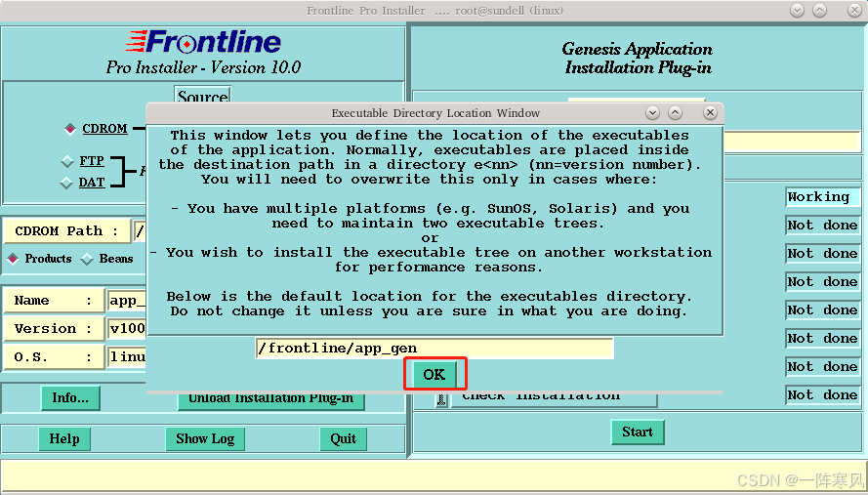Screen dimensions: 868x495
Task: Click the Pro Installer - Version 10.0 text
Action: [203, 67]
